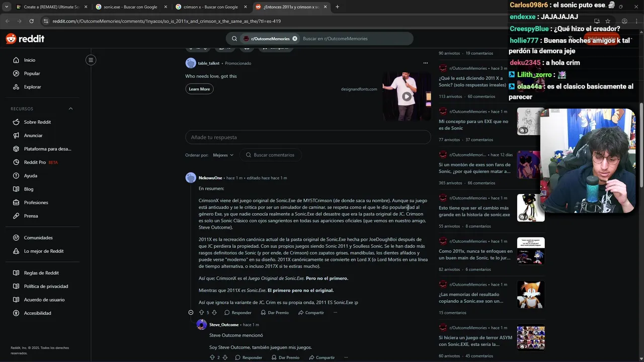Open Política de privacidad
Viewport: 644px width, 362px height.
click(x=46, y=286)
